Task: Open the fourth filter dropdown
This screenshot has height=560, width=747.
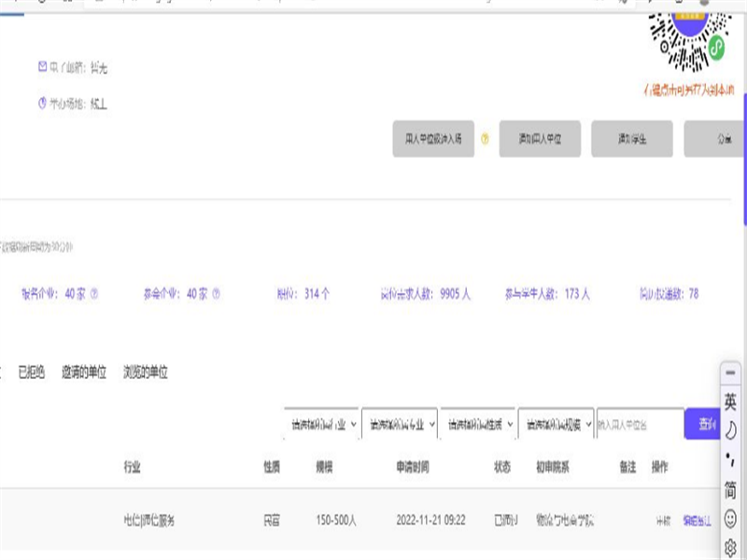Action: click(x=556, y=424)
